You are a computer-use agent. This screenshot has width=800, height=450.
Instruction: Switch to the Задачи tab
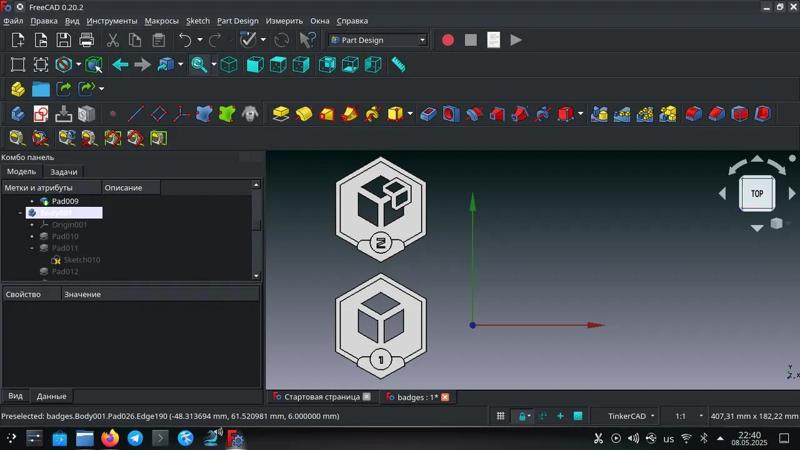[x=64, y=172]
